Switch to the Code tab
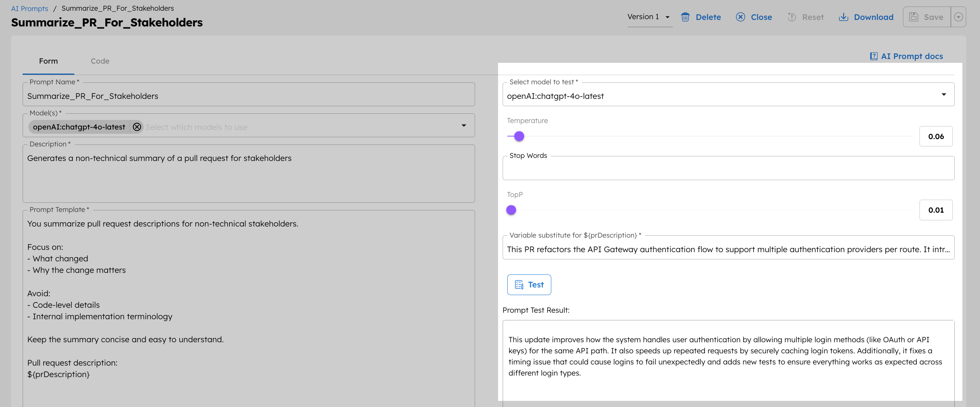This screenshot has height=407, width=980. pos(100,61)
